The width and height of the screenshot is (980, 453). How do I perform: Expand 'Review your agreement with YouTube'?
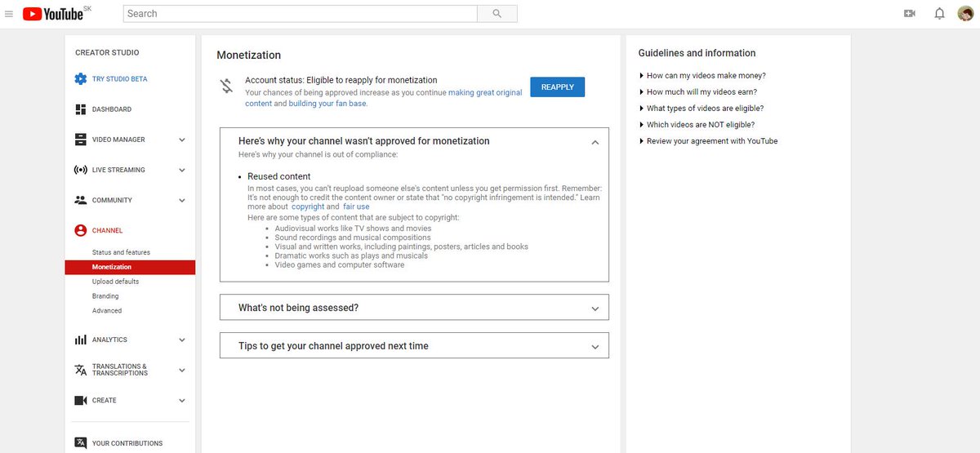coord(709,141)
